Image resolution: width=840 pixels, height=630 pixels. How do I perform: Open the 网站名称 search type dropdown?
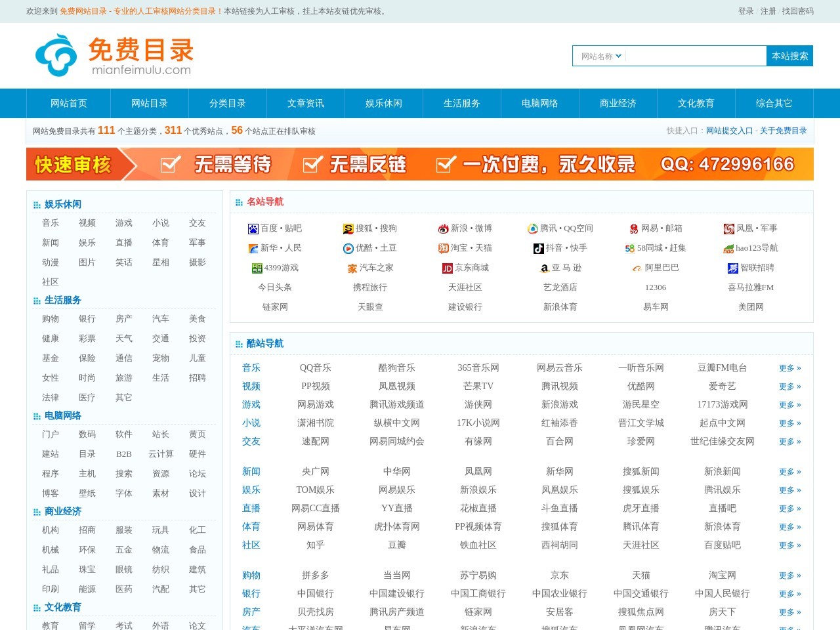(600, 56)
